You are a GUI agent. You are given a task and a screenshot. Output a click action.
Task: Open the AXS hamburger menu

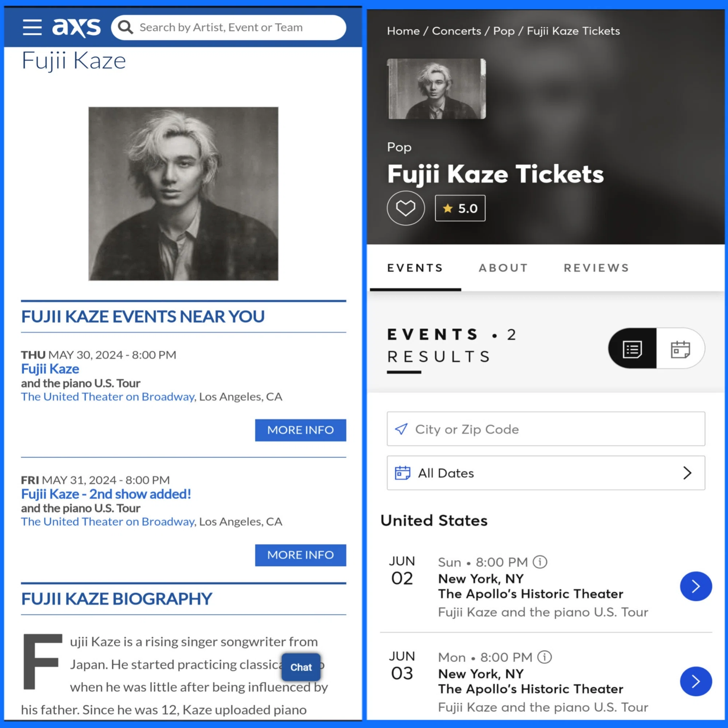click(32, 27)
